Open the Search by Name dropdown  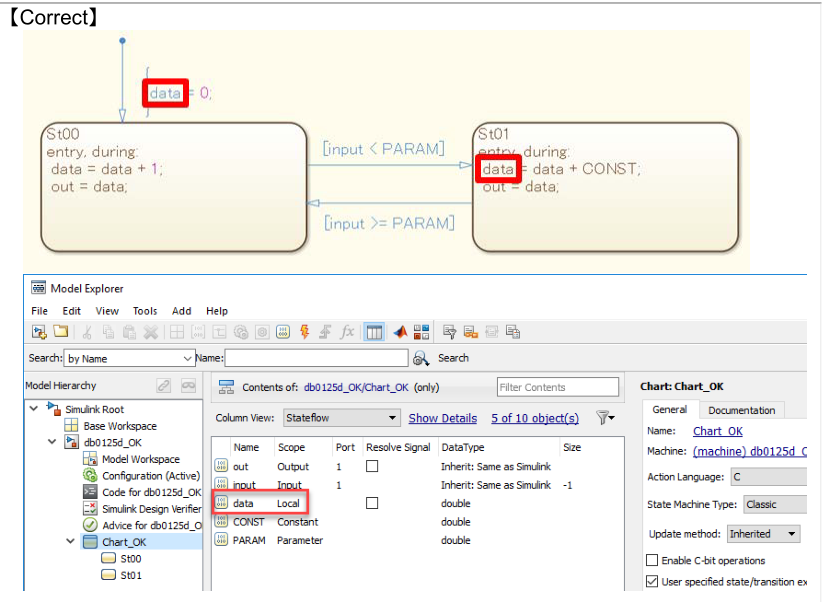(x=129, y=358)
